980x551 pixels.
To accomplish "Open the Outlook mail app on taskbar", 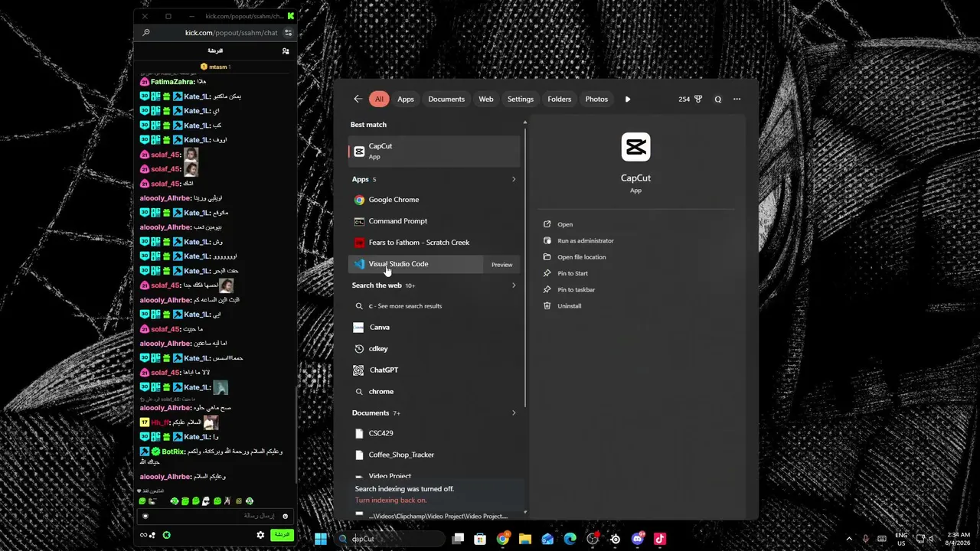I will 547,539.
